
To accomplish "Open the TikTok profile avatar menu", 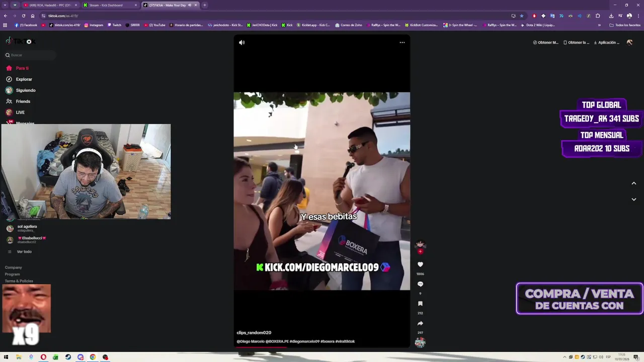I will pyautogui.click(x=629, y=43).
